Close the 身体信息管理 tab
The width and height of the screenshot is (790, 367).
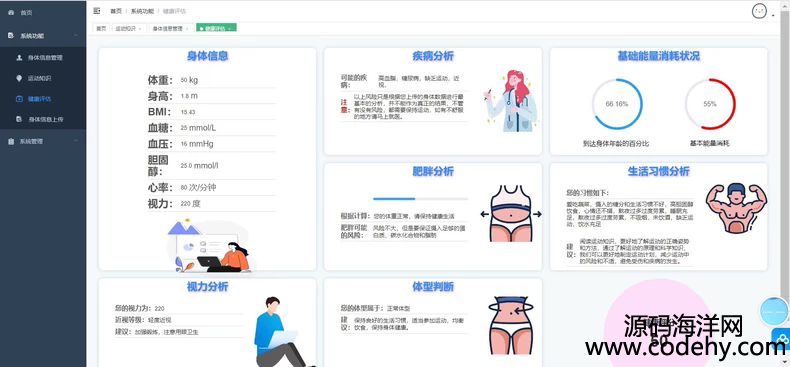pos(187,29)
